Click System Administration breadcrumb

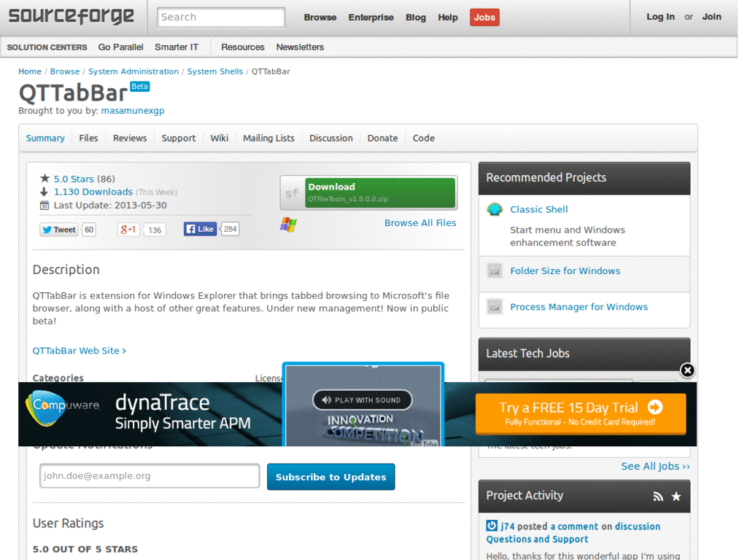coord(133,71)
